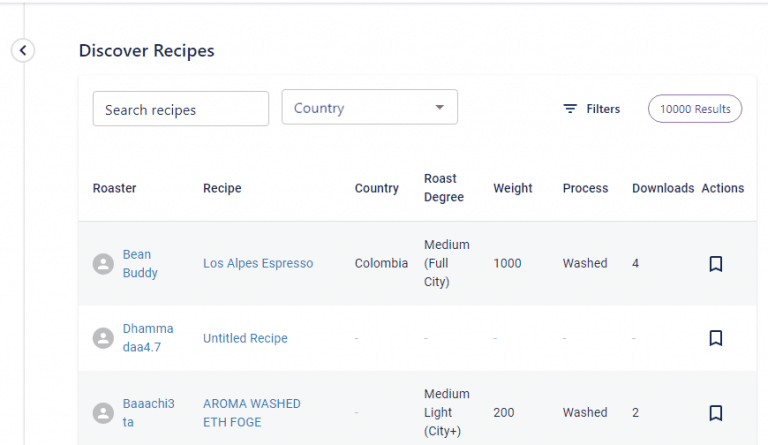
Task: Open the Untitled Recipe link
Action: point(245,338)
